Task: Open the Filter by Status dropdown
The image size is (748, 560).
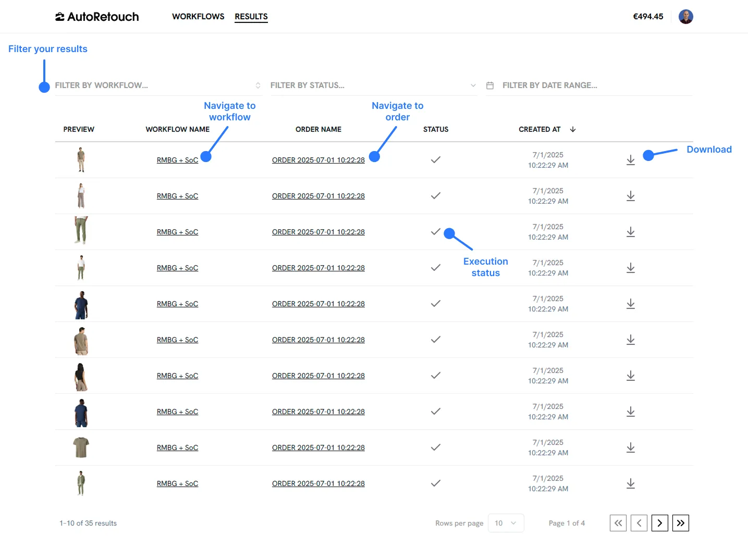Action: 373,85
